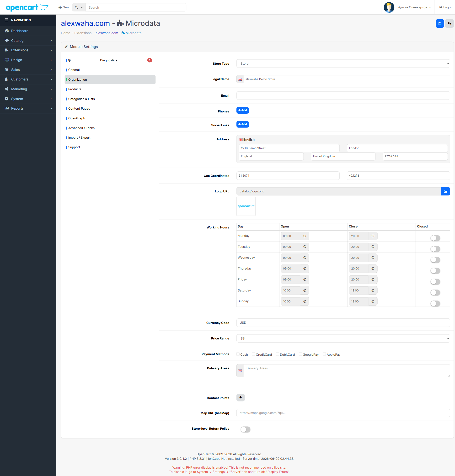
Task: Click the Legal Name language flag icon
Action: point(240,79)
